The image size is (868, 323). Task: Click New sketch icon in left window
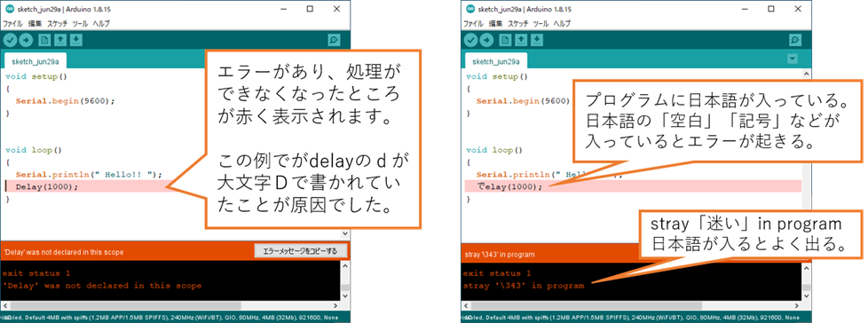[44, 40]
